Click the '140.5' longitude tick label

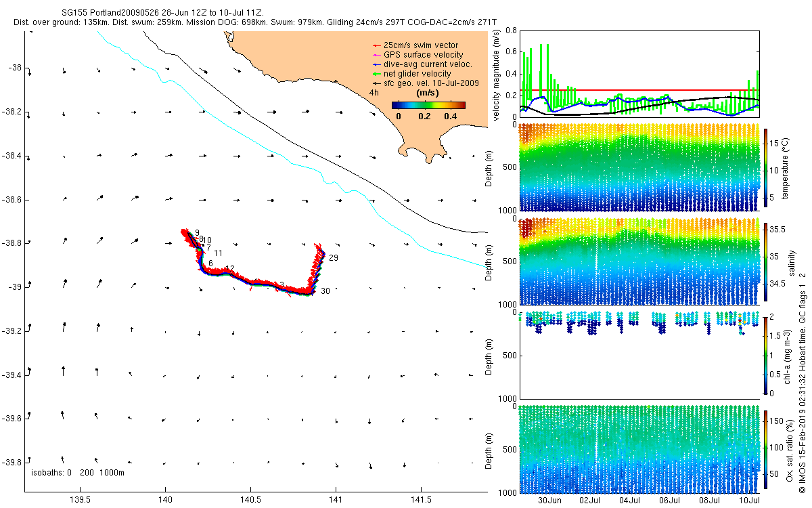click(250, 500)
